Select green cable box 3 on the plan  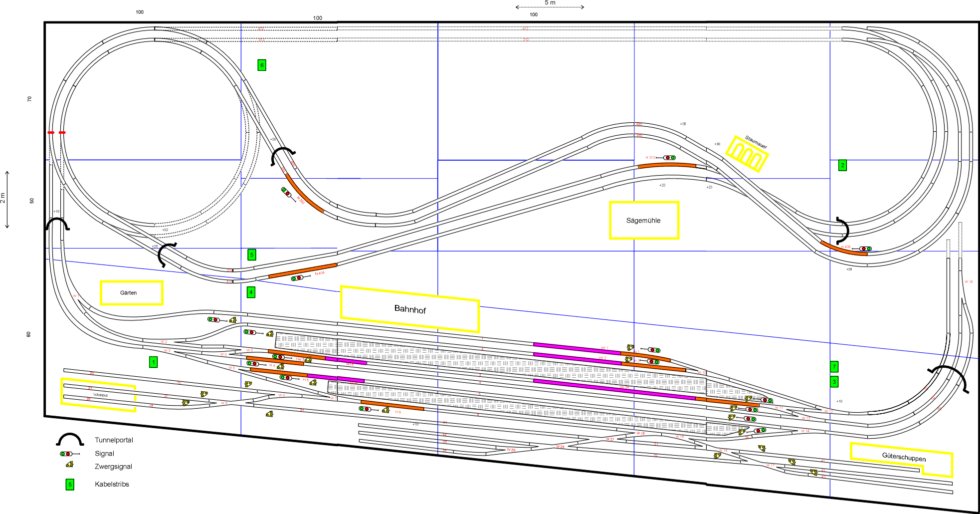pos(834,382)
